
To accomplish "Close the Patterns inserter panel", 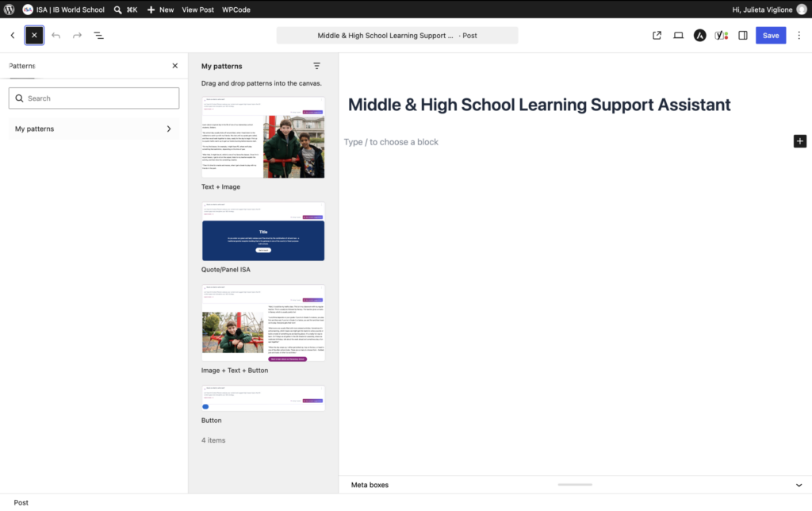I will point(175,66).
